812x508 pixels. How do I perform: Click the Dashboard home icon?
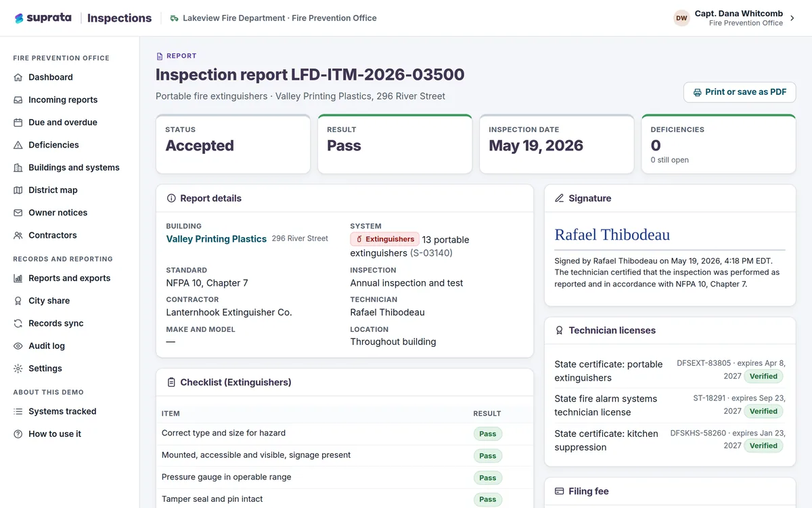[18, 77]
